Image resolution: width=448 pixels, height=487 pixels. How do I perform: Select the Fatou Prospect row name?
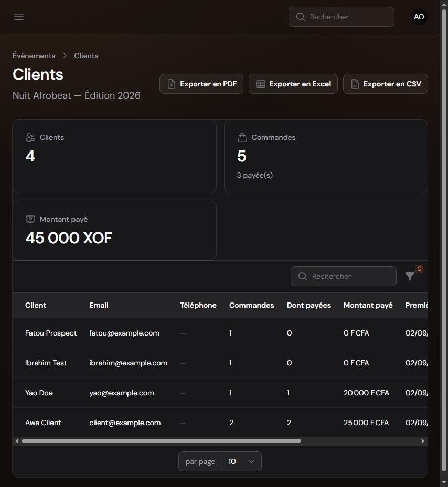click(x=51, y=333)
